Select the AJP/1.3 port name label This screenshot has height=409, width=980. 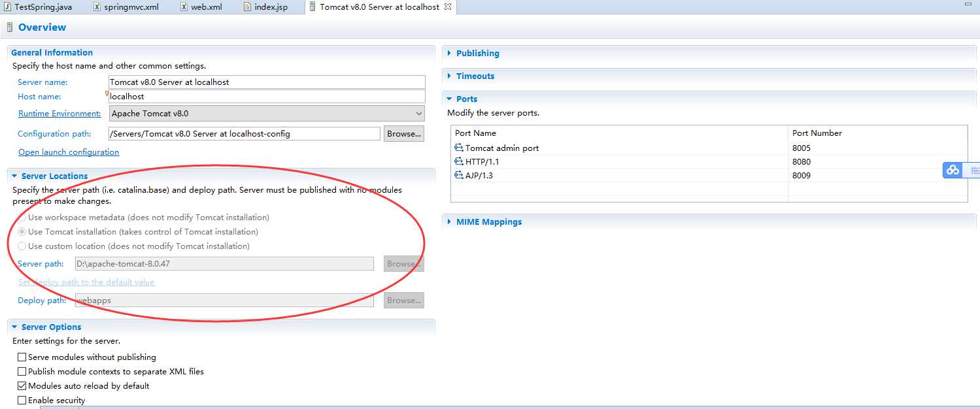[x=479, y=176]
